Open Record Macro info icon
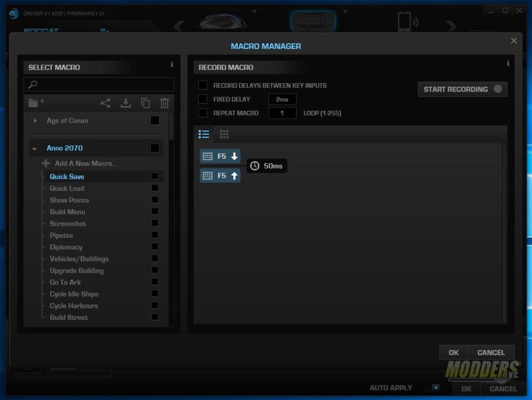 (x=508, y=63)
